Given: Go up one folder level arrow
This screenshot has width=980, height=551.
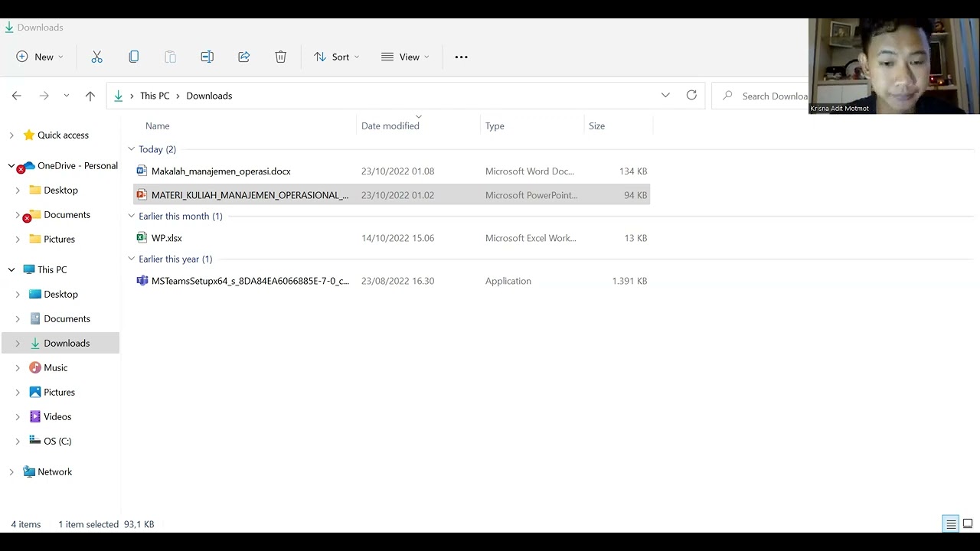Looking at the screenshot, I should 90,96.
